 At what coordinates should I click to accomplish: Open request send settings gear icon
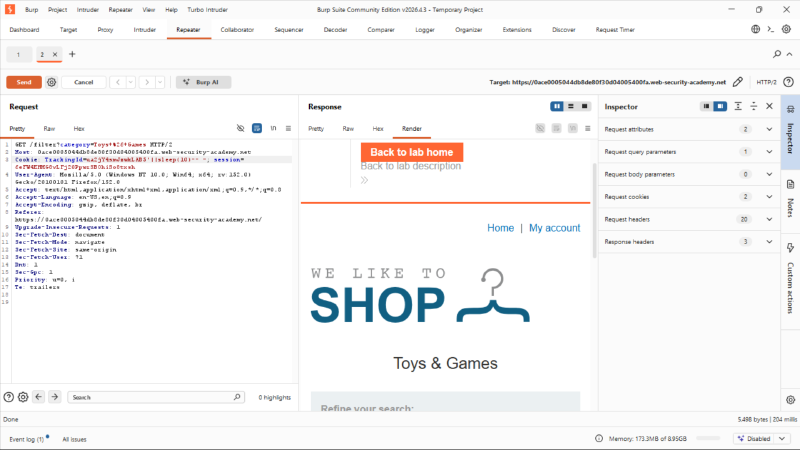coord(52,82)
